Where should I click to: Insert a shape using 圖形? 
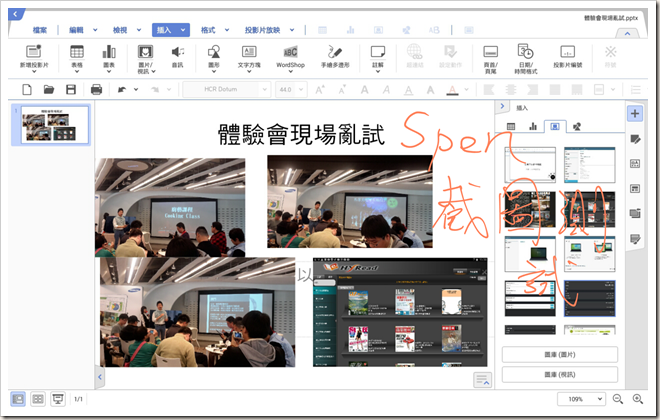coord(214,58)
